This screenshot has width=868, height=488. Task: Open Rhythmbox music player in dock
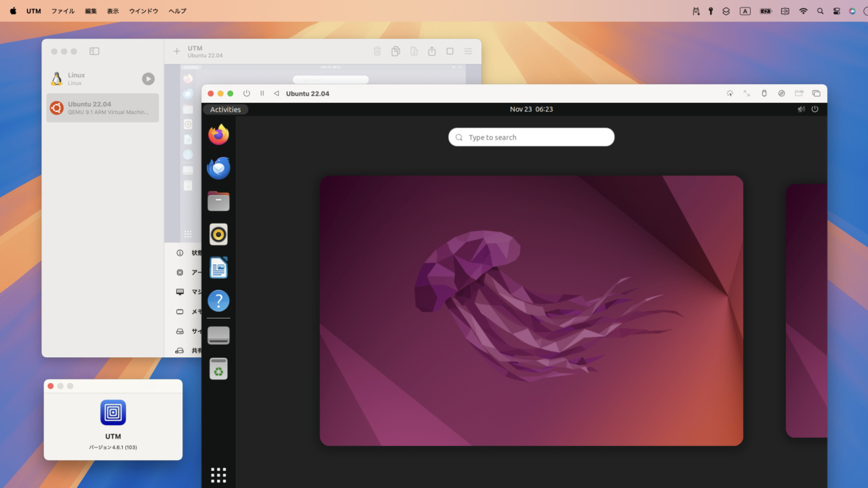pyautogui.click(x=218, y=235)
